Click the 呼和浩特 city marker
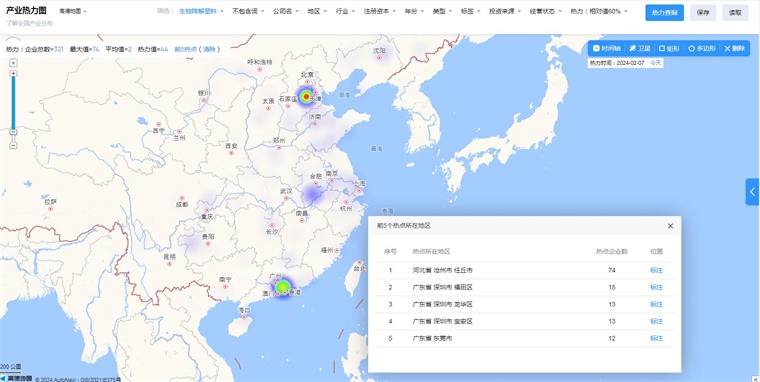The width and height of the screenshot is (760, 382). click(260, 69)
